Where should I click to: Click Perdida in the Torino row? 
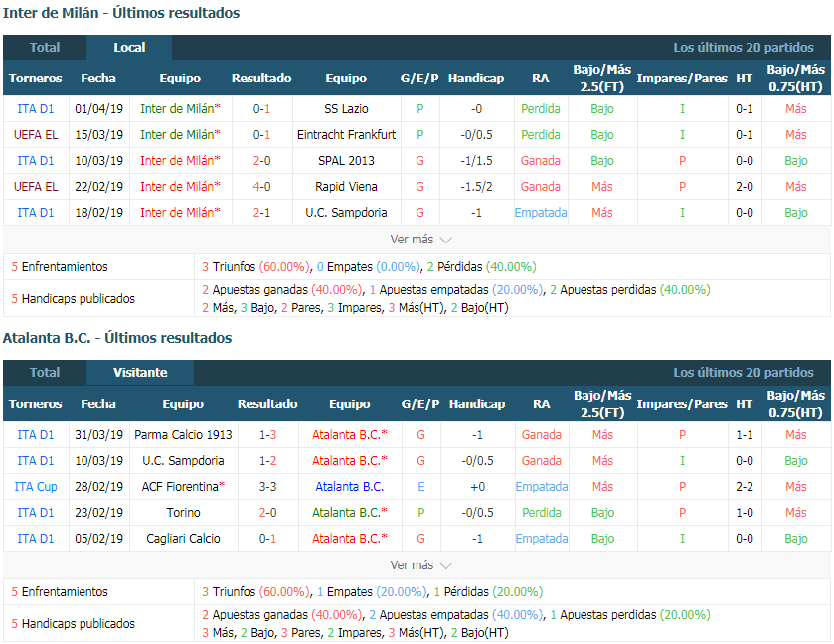click(x=542, y=513)
